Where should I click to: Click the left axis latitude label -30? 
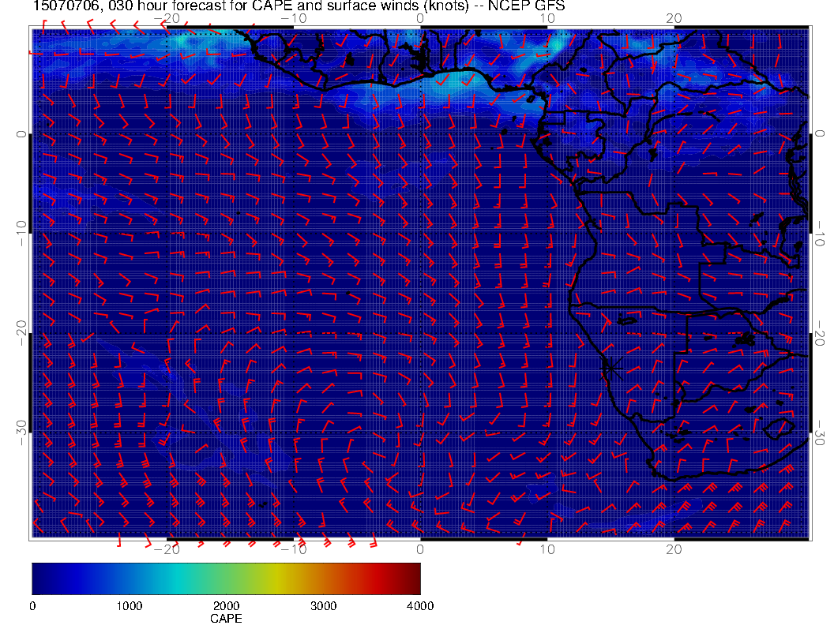coord(21,432)
